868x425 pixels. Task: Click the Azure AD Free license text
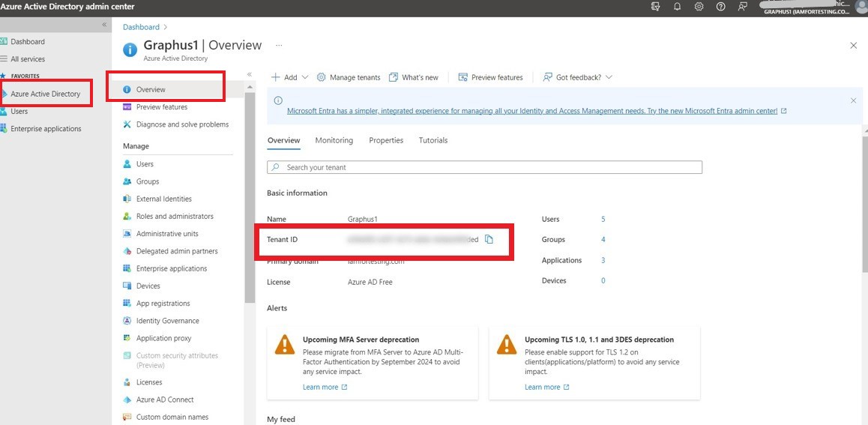(x=370, y=283)
